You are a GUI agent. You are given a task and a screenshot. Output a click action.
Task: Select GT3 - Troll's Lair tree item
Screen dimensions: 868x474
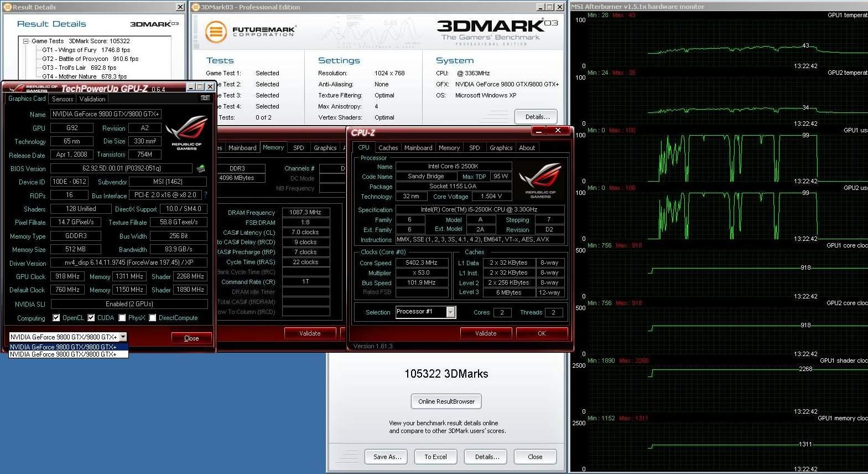[x=79, y=68]
